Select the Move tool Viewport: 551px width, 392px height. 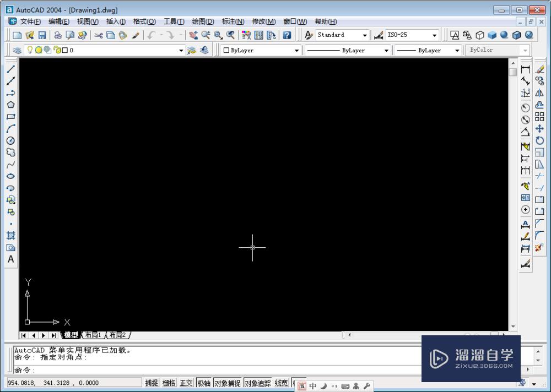[x=539, y=128]
